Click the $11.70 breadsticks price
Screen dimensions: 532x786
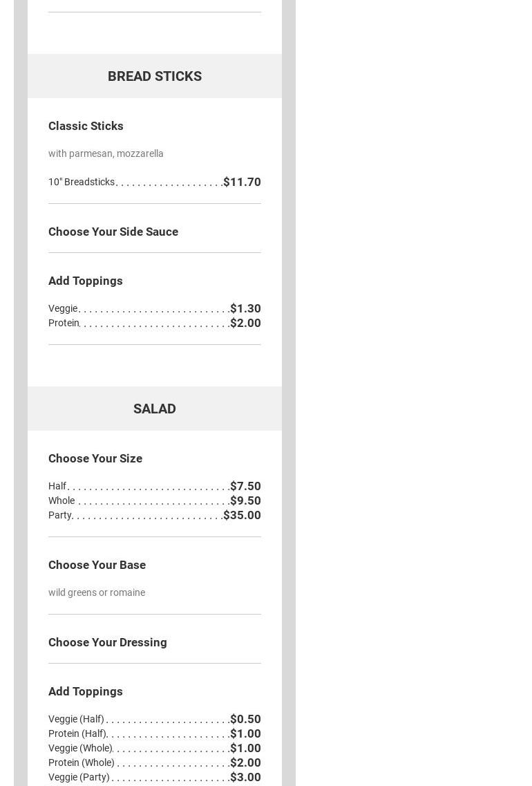click(242, 182)
